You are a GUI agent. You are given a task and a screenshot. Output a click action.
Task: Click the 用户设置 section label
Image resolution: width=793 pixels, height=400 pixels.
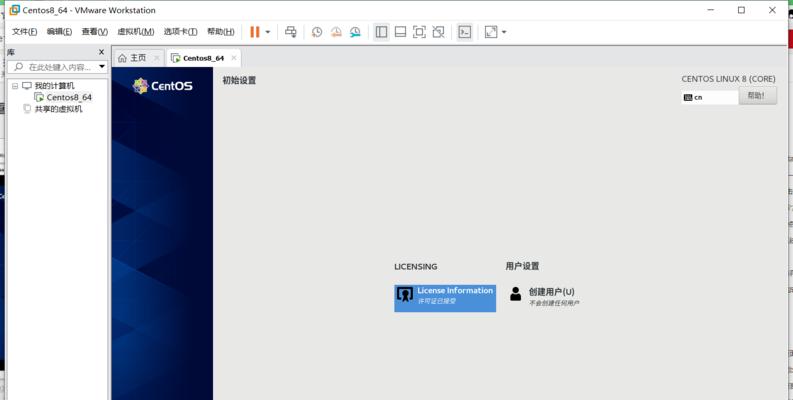pyautogui.click(x=522, y=266)
